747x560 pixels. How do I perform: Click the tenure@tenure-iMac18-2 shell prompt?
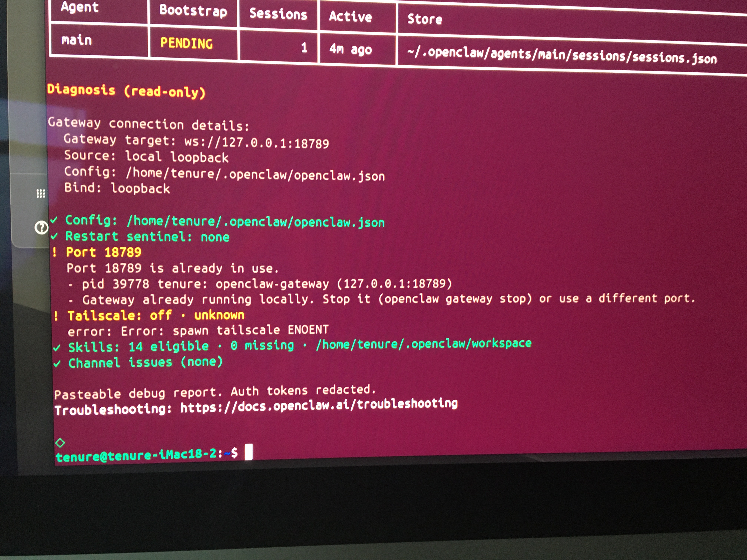coord(147,455)
